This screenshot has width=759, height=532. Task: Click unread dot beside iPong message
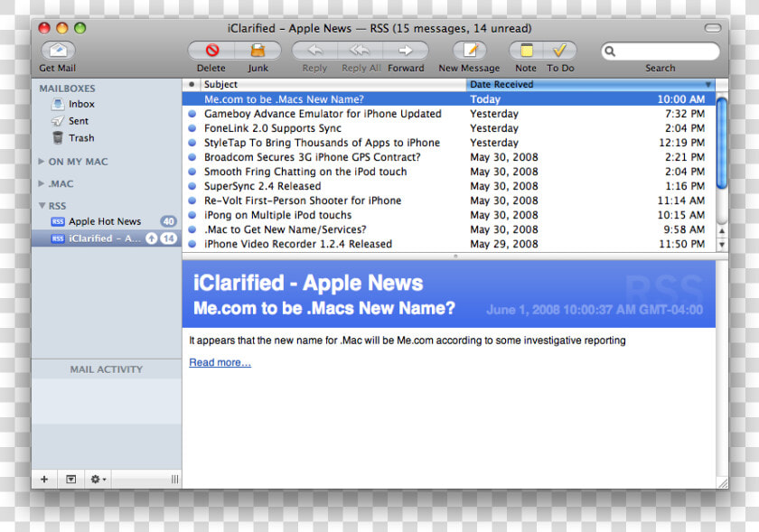coord(192,215)
